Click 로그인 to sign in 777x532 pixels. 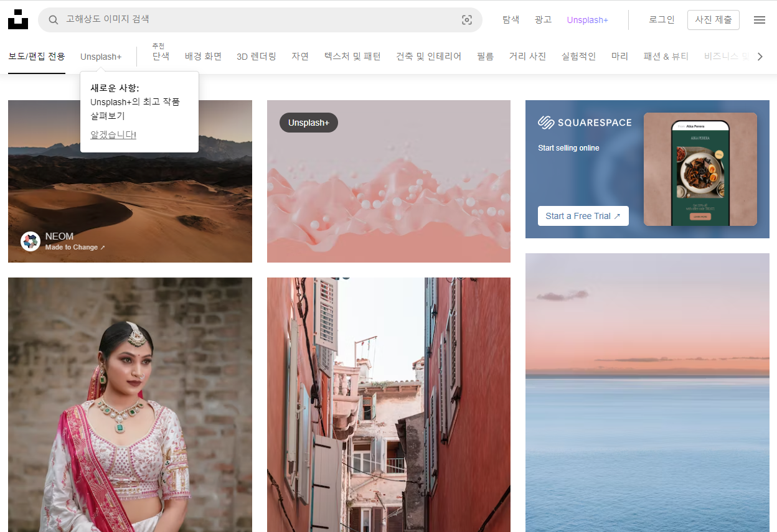tap(661, 19)
